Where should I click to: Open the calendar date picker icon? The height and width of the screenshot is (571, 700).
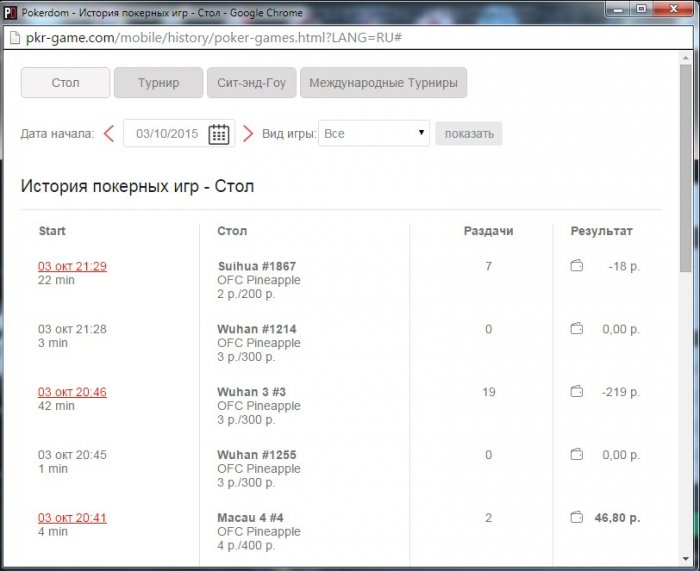coord(219,134)
